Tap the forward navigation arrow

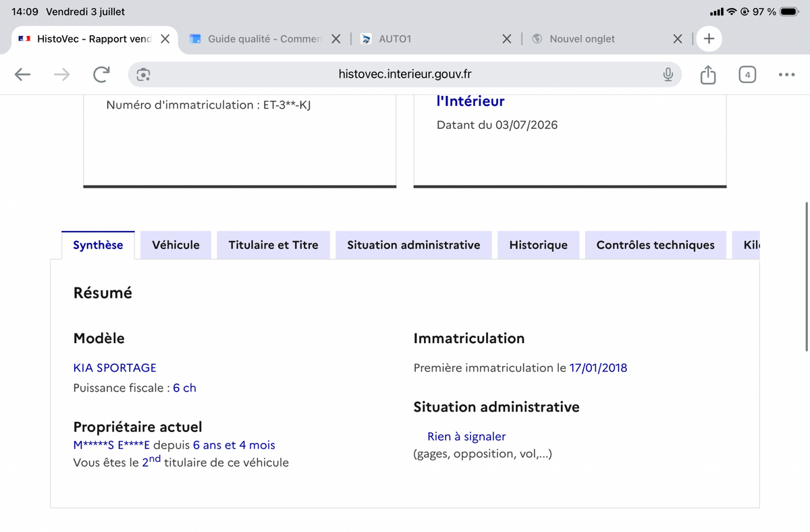pos(61,75)
